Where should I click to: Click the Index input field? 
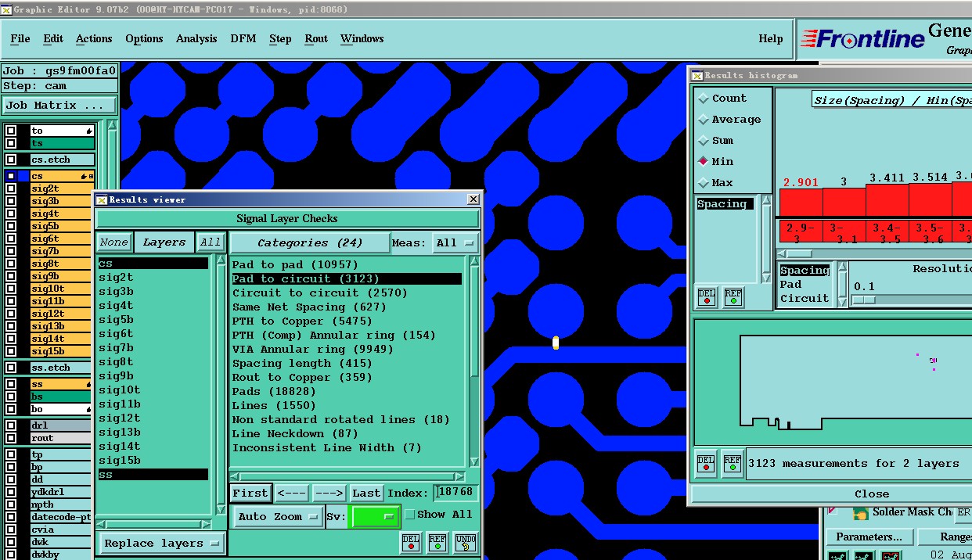456,493
